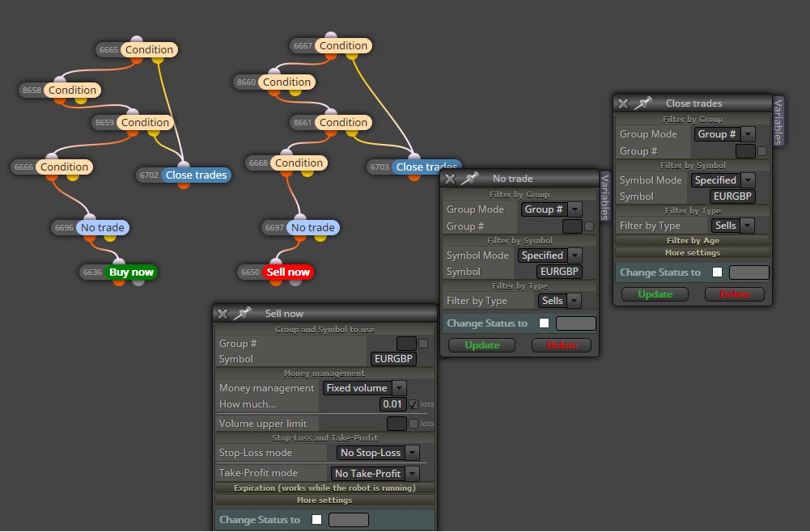The width and height of the screenshot is (810, 532).
Task: Open Symbol Mode dropdown in No trade panel
Action: (550, 255)
